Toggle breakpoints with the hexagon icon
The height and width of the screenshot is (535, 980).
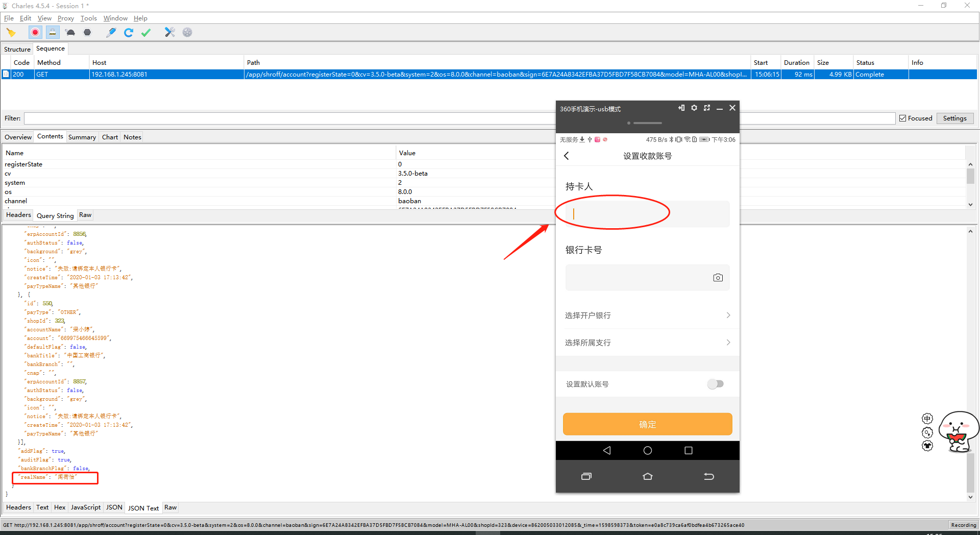[87, 33]
